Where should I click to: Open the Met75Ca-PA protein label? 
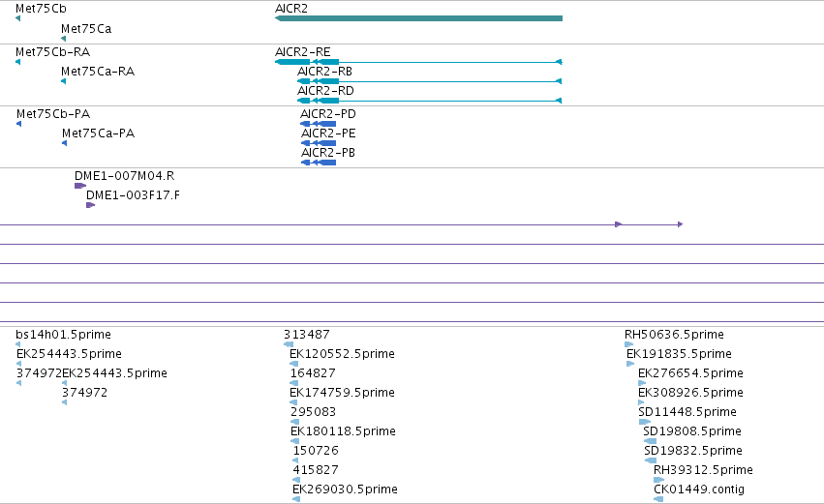[x=98, y=133]
